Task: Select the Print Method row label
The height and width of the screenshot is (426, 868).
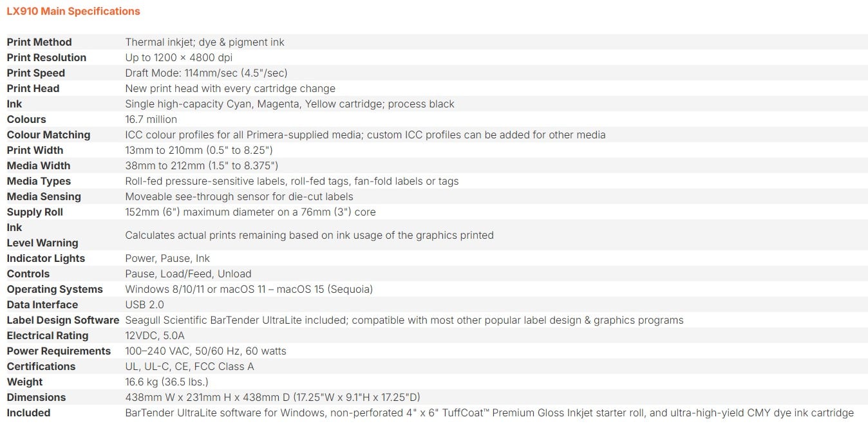Action: [x=39, y=42]
